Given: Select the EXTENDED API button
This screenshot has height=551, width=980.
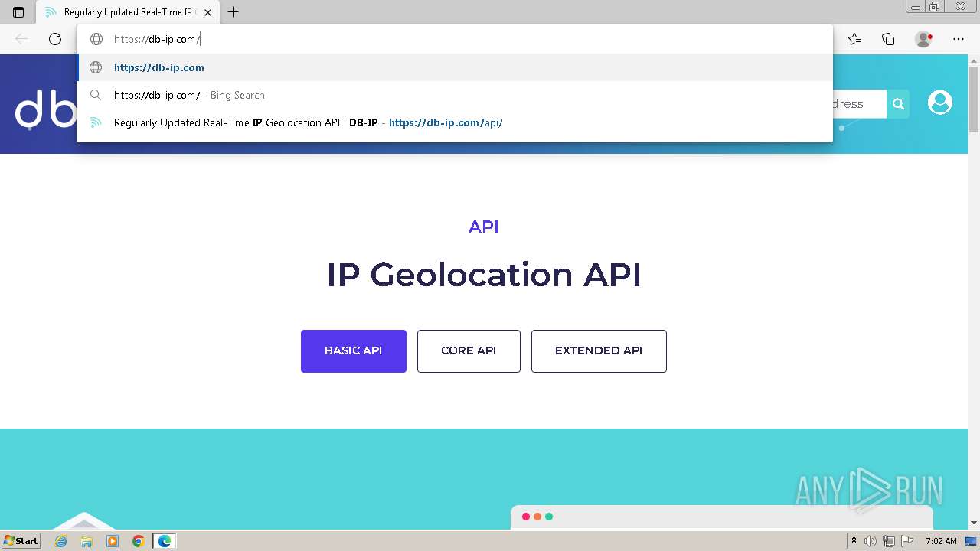Looking at the screenshot, I should click(599, 351).
